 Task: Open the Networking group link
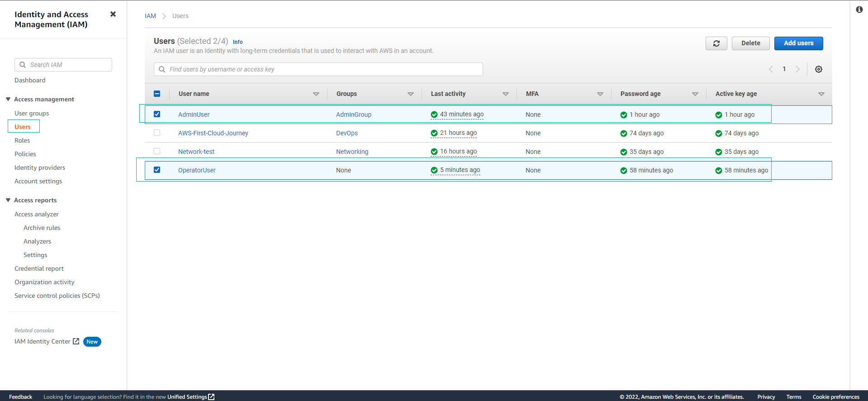pos(352,152)
